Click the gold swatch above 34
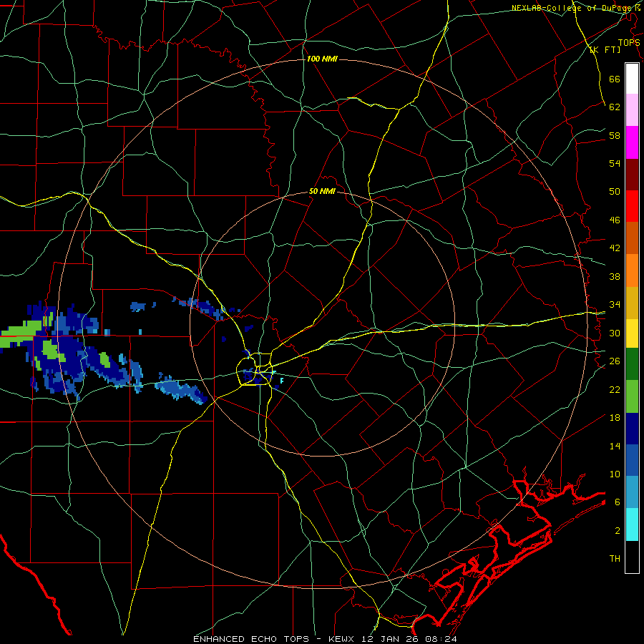This screenshot has height=644, width=644. coord(632,303)
